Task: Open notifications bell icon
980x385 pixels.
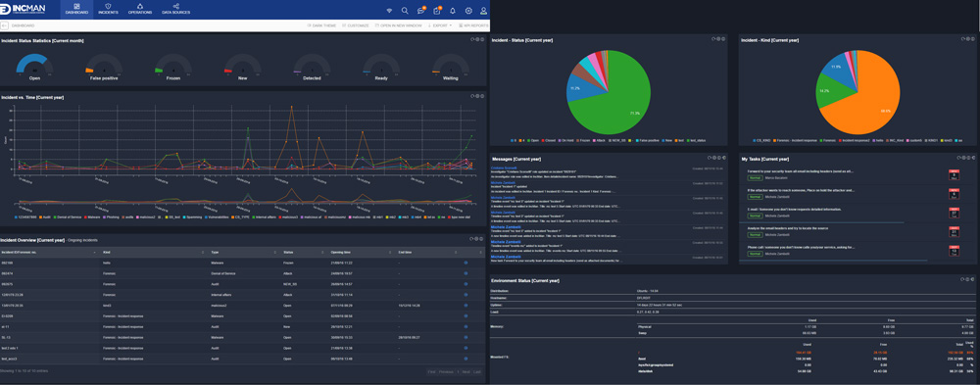Action: click(x=453, y=11)
